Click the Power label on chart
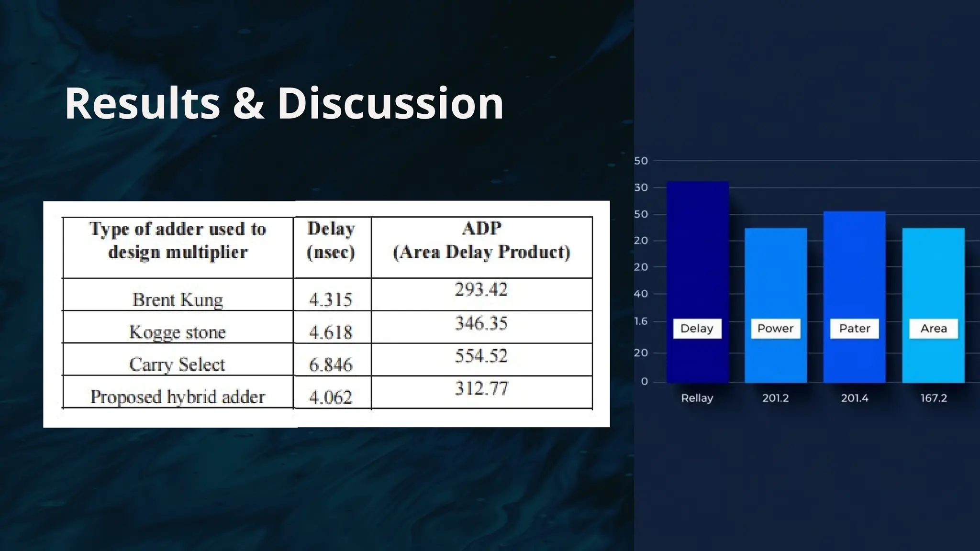Screen dimensions: 980x551 [x=775, y=329]
